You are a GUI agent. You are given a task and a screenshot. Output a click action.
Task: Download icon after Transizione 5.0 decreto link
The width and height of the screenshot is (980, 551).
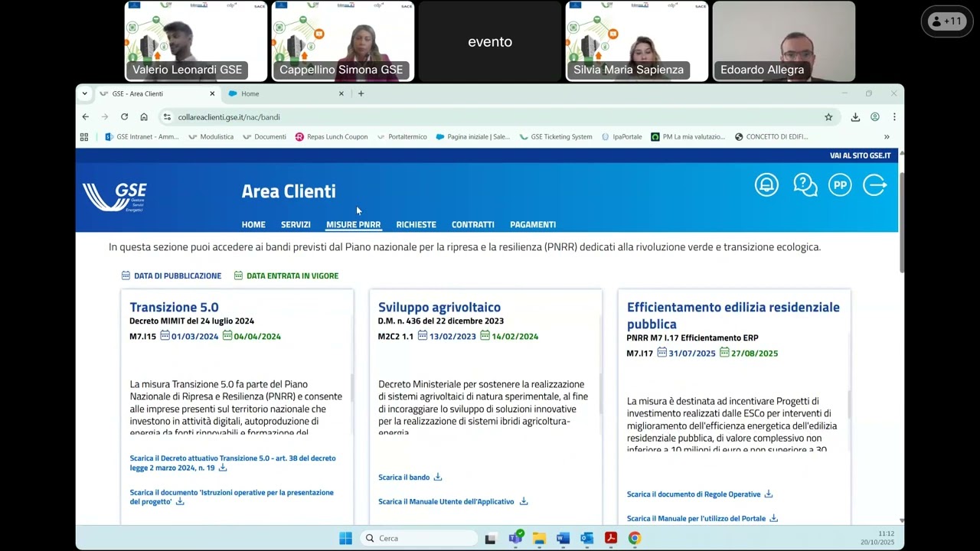tap(223, 467)
